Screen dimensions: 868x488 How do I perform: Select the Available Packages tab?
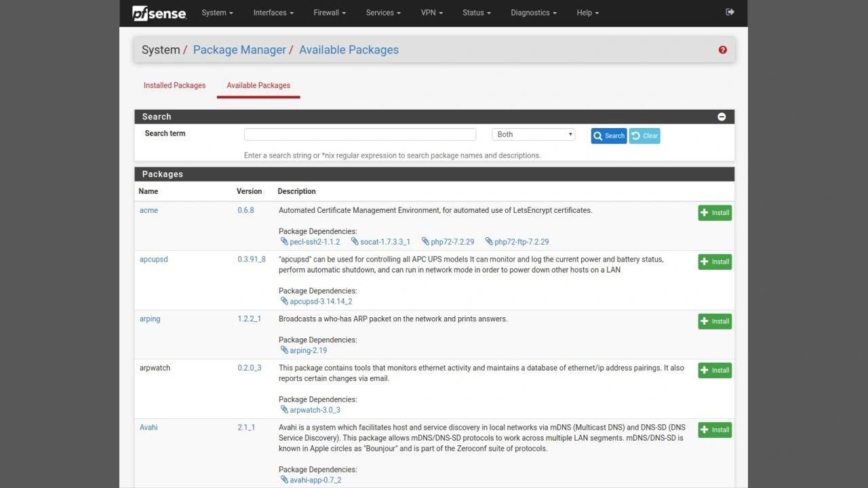(x=258, y=85)
